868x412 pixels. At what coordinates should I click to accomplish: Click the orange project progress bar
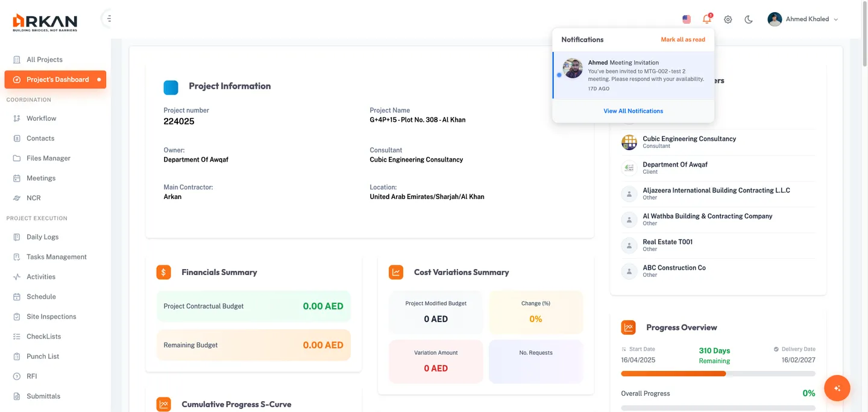673,373
